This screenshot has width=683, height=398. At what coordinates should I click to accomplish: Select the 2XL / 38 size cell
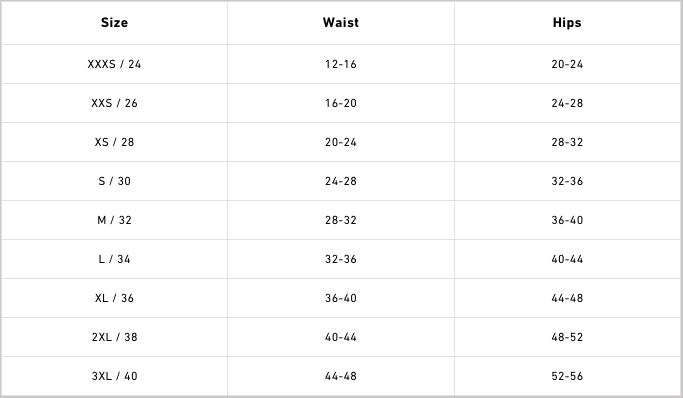[x=114, y=337]
